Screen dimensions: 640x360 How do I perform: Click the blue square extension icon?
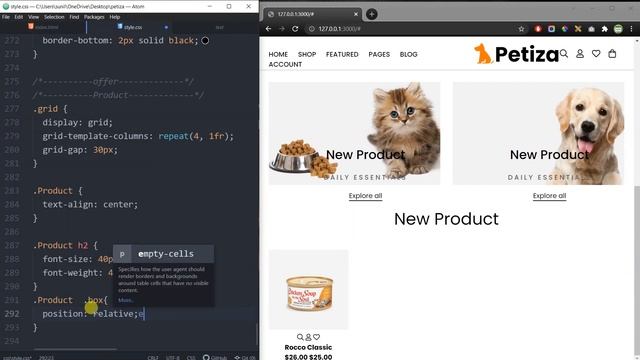[x=551, y=29]
